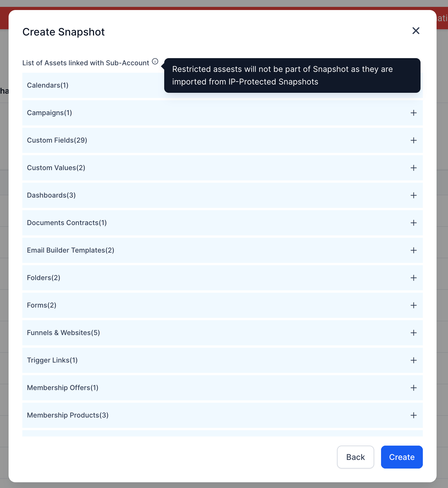Viewport: 448px width, 488px height.
Task: Click the partially visible row below Membership Products
Action: [x=223, y=433]
